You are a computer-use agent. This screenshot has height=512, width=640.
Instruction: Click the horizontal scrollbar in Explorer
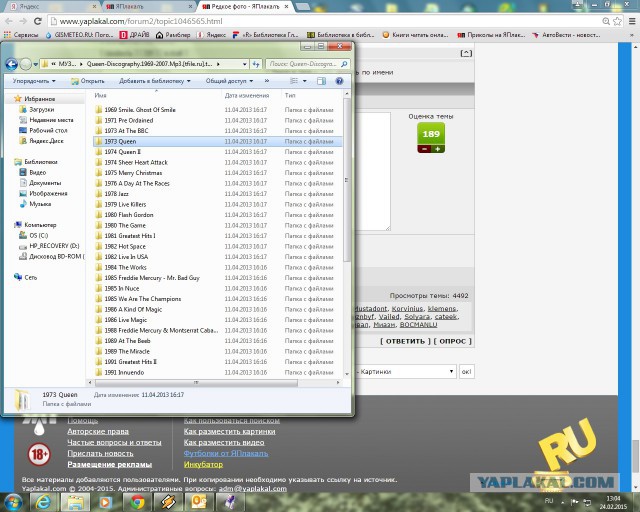coord(196,383)
